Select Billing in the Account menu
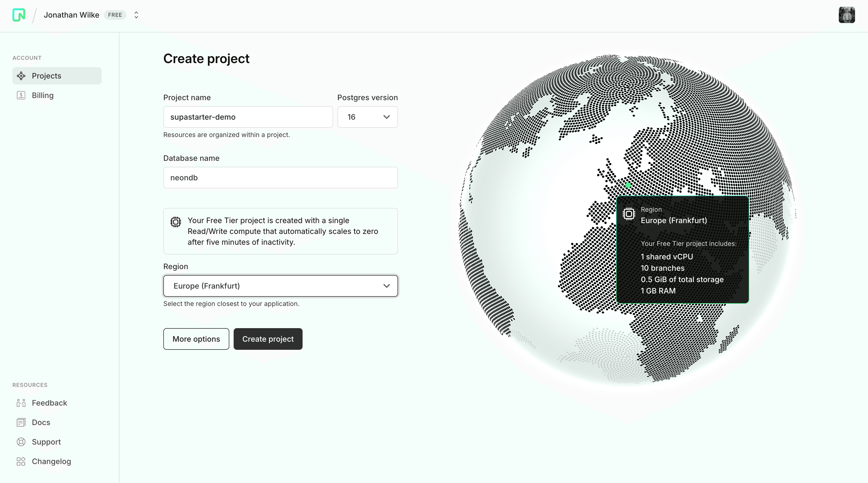The image size is (868, 483). 43,96
